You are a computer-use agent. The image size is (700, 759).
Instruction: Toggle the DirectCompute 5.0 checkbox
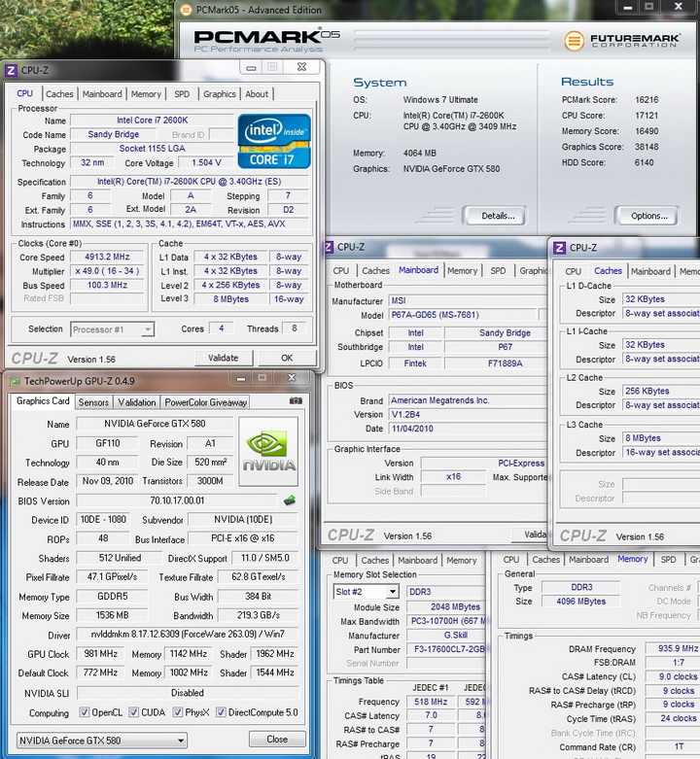pyautogui.click(x=221, y=712)
